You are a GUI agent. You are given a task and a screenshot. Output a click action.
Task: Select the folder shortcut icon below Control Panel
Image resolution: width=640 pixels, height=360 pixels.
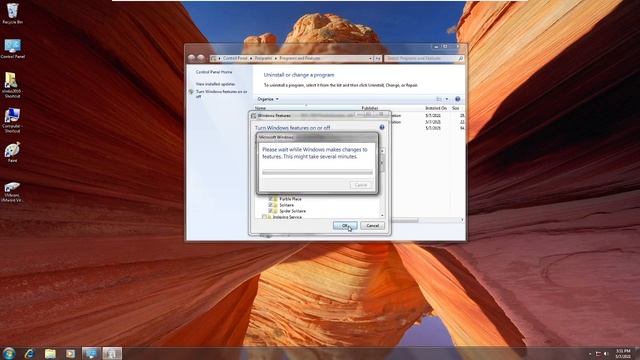click(x=11, y=85)
